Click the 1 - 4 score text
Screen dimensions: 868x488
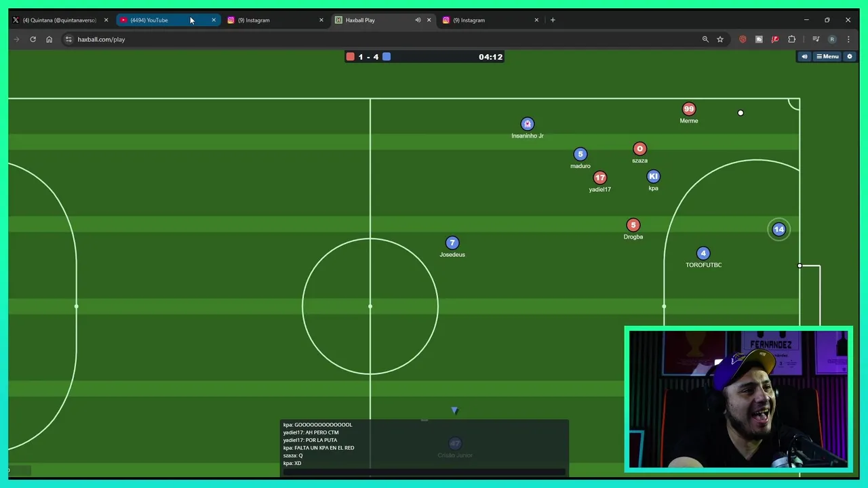click(x=368, y=57)
